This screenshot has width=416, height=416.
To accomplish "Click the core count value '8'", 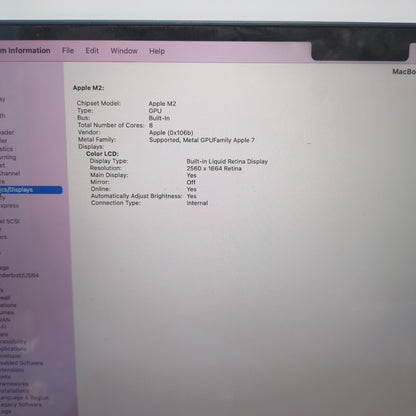I will point(151,125).
